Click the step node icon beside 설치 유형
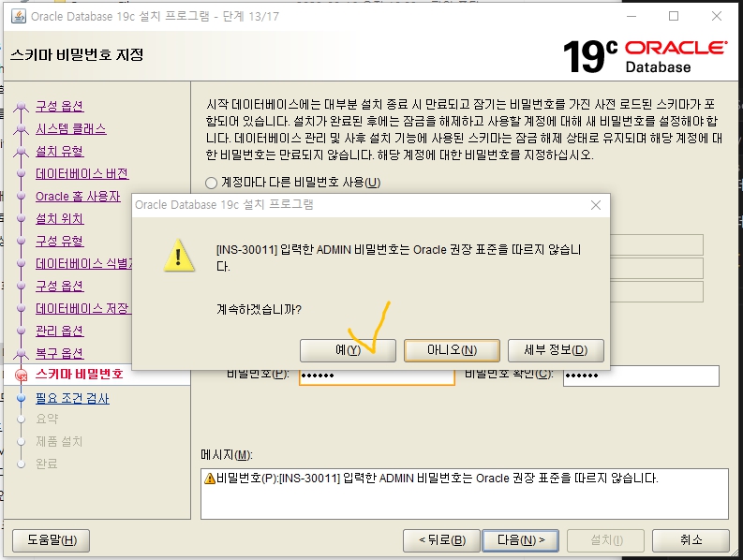 pyautogui.click(x=21, y=151)
